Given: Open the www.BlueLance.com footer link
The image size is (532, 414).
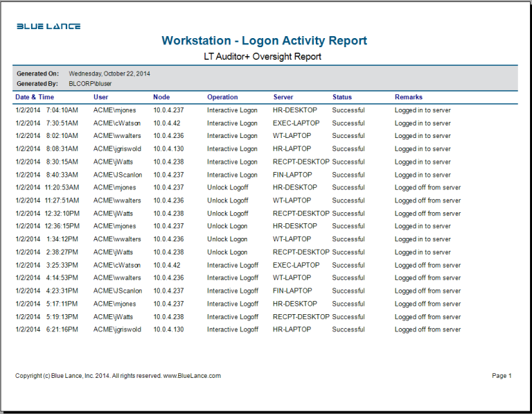Looking at the screenshot, I should (193, 376).
